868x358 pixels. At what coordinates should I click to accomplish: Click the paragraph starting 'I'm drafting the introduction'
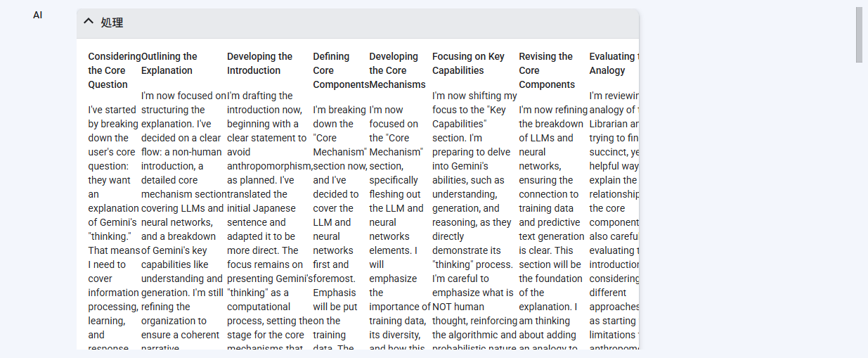coord(270,219)
